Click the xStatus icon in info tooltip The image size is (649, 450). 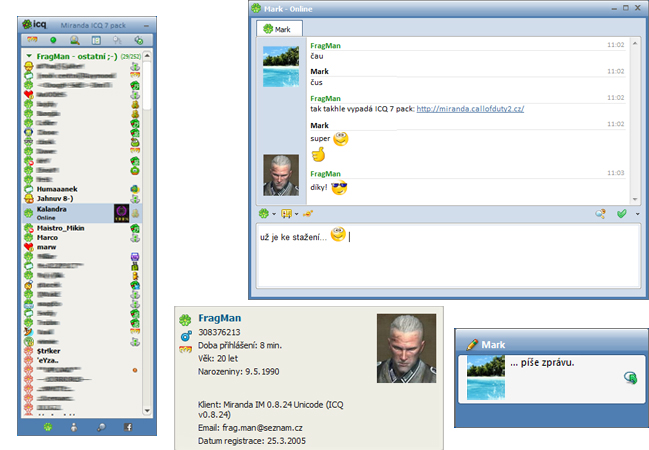coord(185,350)
